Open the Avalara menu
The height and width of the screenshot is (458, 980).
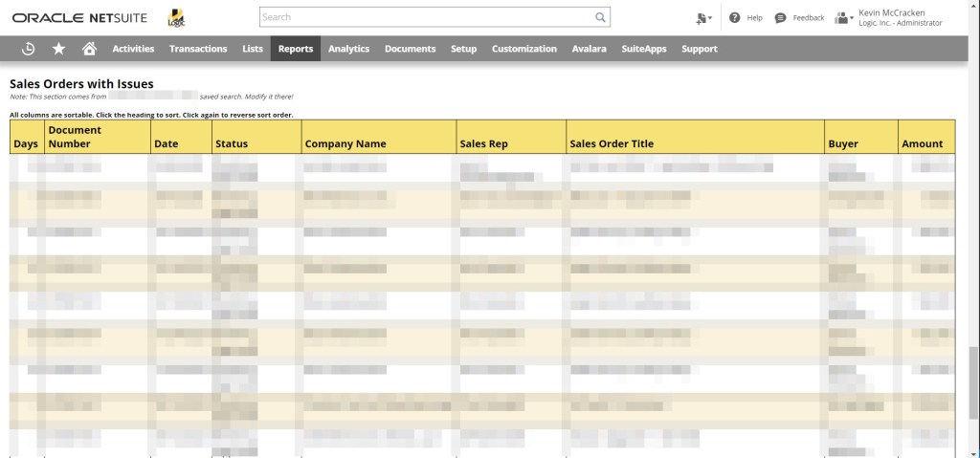589,49
